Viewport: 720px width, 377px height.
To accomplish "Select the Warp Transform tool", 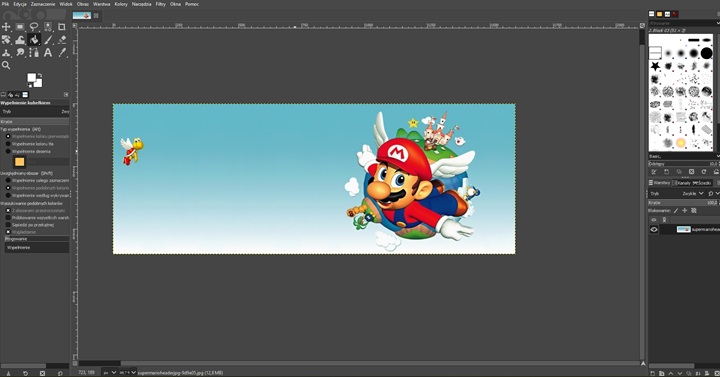I will 20,40.
